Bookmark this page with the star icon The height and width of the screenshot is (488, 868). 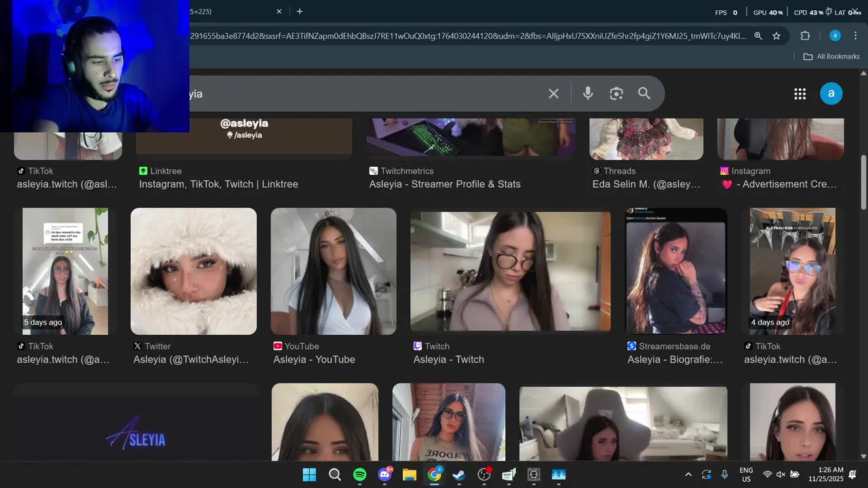(x=776, y=36)
